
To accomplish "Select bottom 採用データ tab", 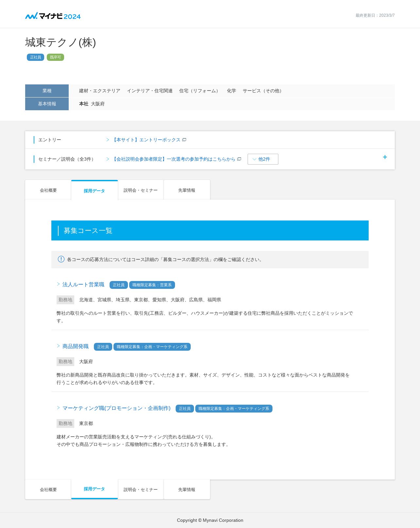I will point(95,489).
